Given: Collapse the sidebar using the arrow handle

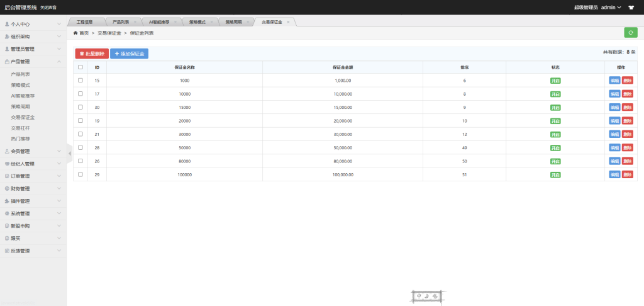Looking at the screenshot, I should coord(69,153).
